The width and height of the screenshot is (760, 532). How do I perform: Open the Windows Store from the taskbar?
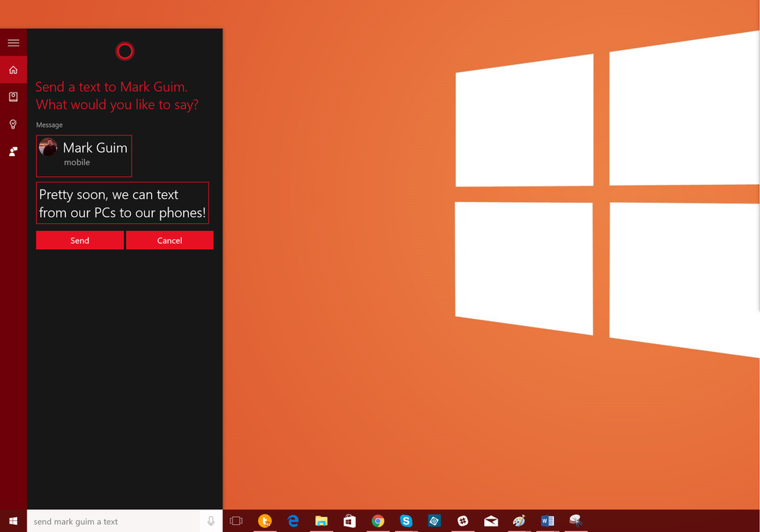(349, 520)
